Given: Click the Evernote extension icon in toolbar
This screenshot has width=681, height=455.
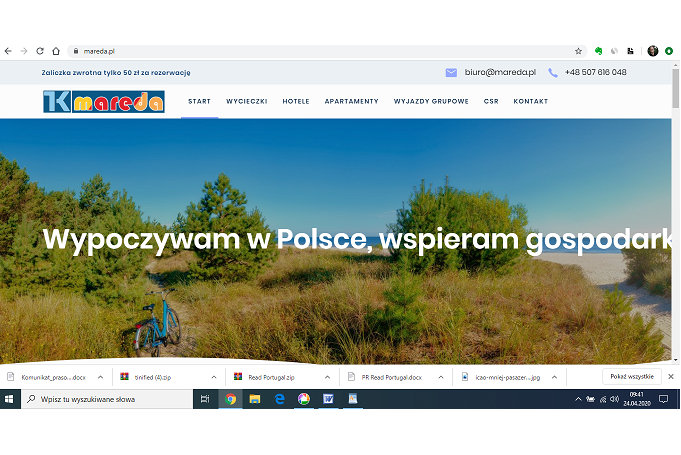Looking at the screenshot, I should click(x=598, y=51).
